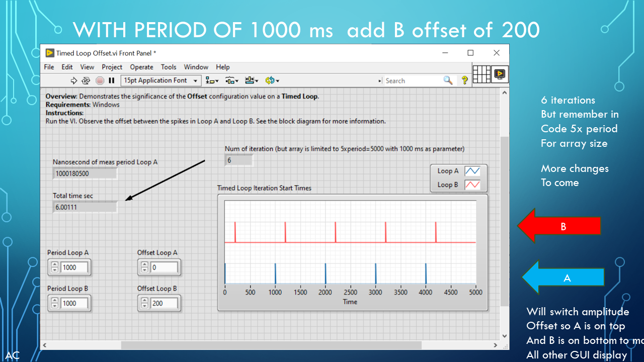Click the Period Loop B input field
The width and height of the screenshot is (644, 362).
point(74,303)
